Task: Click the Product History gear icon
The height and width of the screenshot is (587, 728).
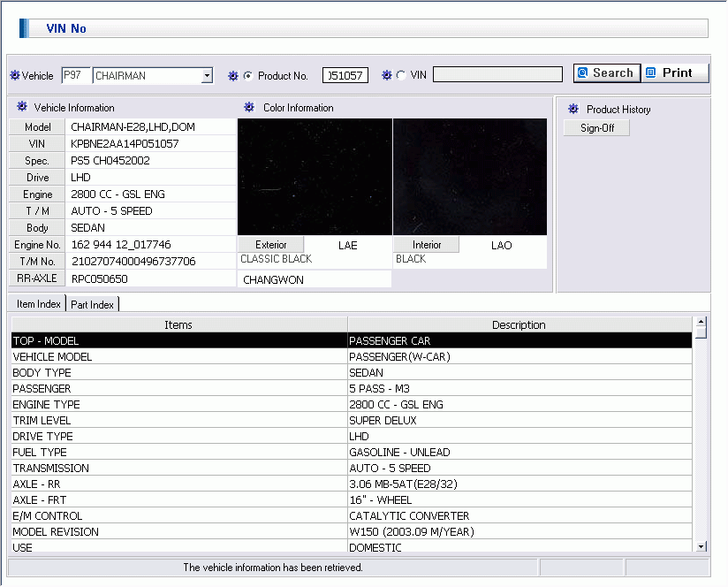Action: pos(573,109)
